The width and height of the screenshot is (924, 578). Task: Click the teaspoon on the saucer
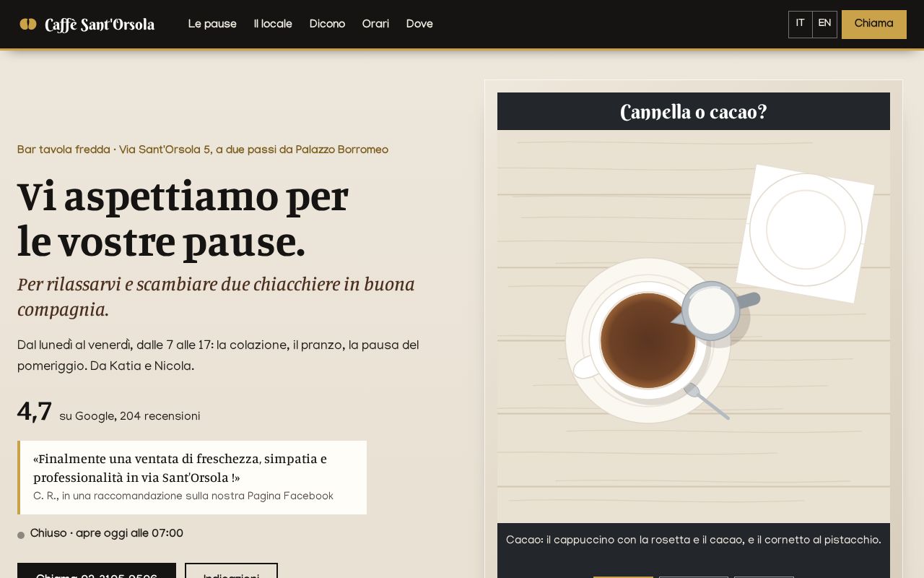pos(707,401)
